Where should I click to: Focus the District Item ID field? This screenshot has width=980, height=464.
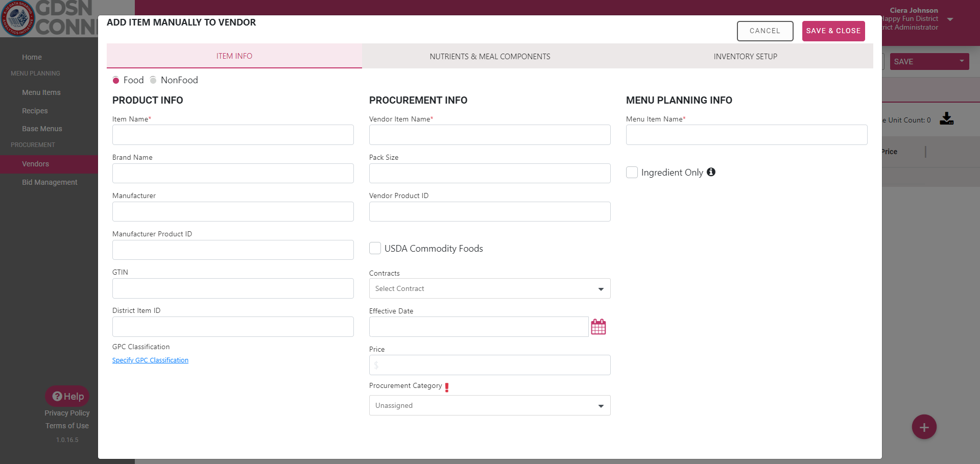233,327
